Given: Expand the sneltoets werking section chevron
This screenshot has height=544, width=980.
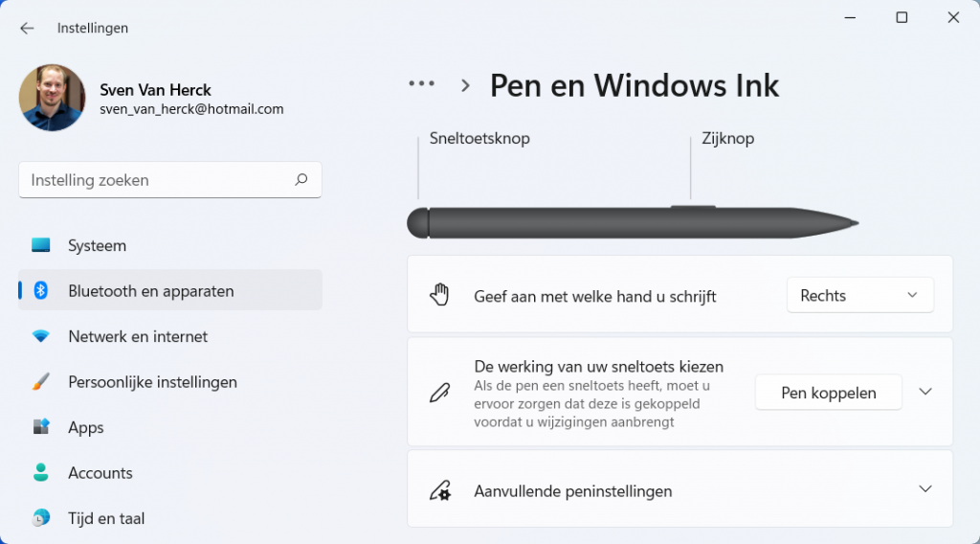Looking at the screenshot, I should point(925,392).
